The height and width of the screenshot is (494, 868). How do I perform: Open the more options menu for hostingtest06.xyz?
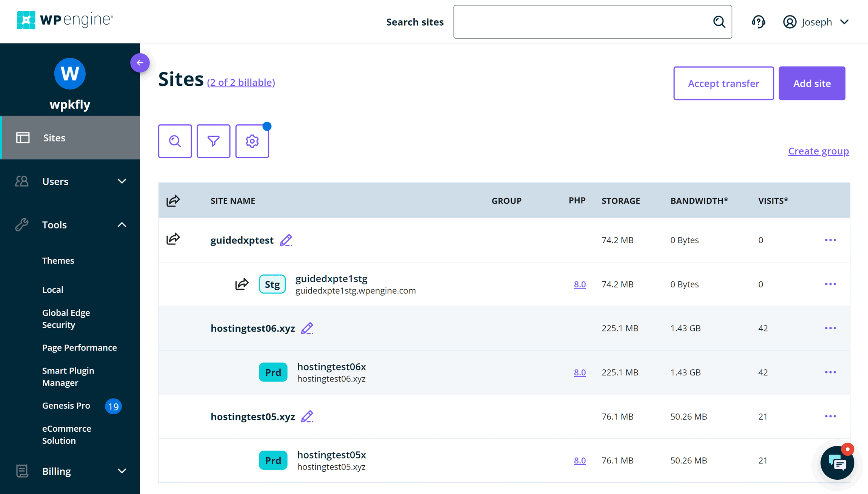coord(830,328)
